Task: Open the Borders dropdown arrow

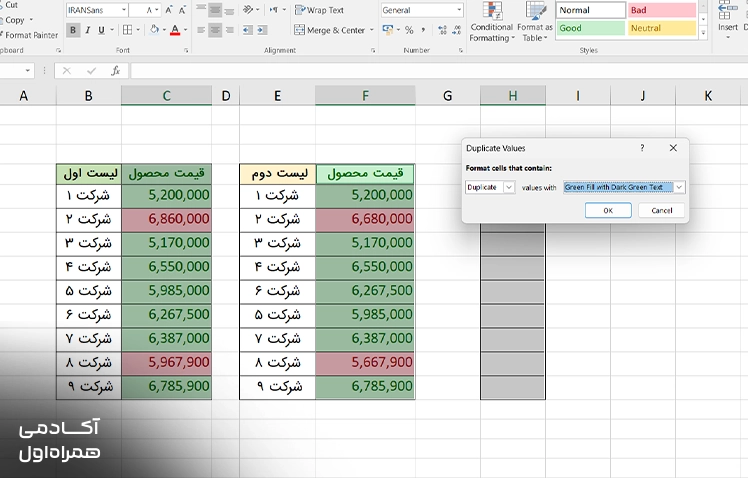Action: 138,30
